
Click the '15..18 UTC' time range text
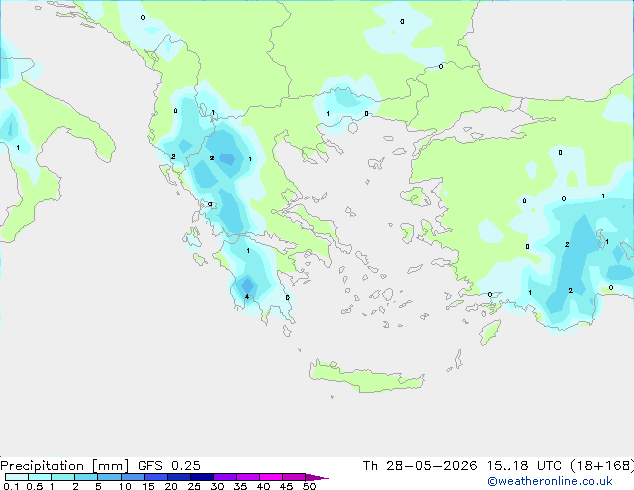524,466
